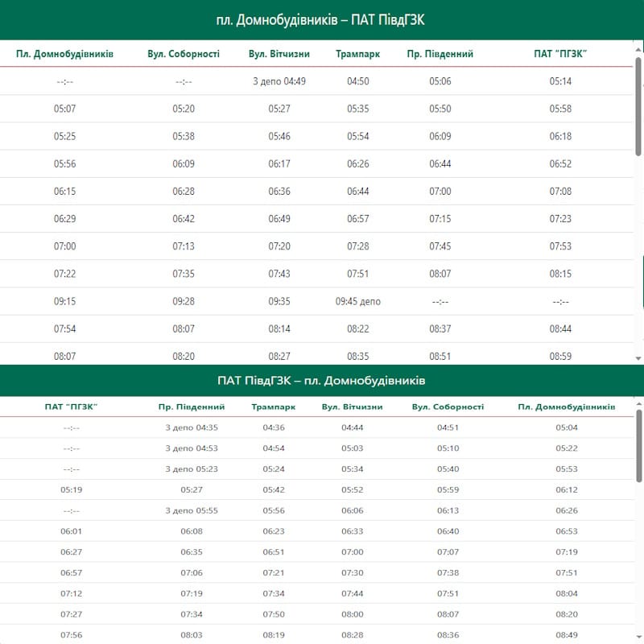This screenshot has width=644, height=644.
Task: Click the '08:49' arrival time in lower table
Action: tap(567, 634)
